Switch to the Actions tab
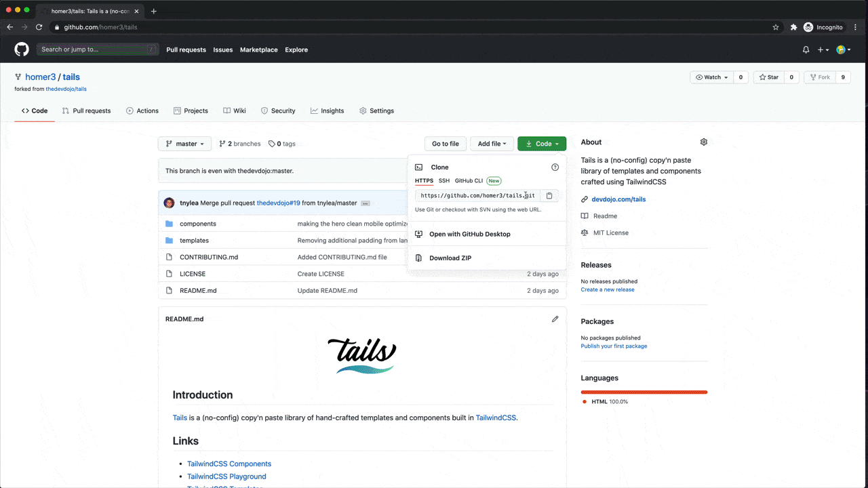This screenshot has height=488, width=868. pos(142,110)
